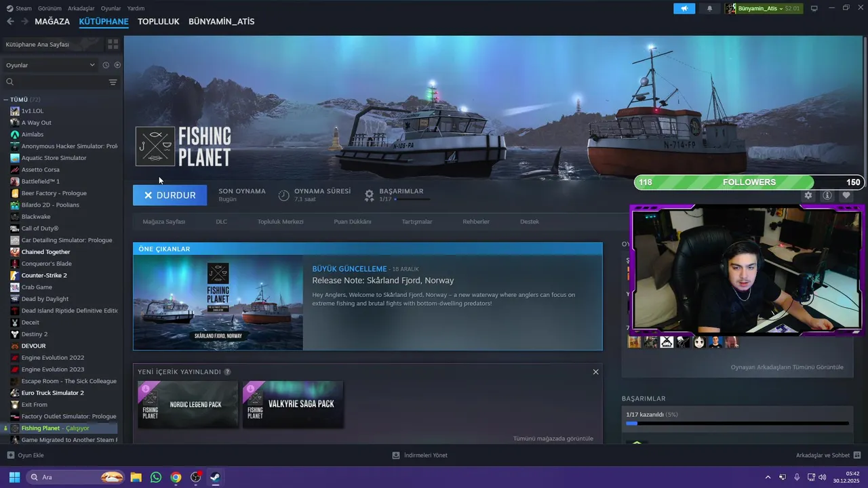Screen dimensions: 868x488
Task: Open the Destek link
Action: point(530,222)
